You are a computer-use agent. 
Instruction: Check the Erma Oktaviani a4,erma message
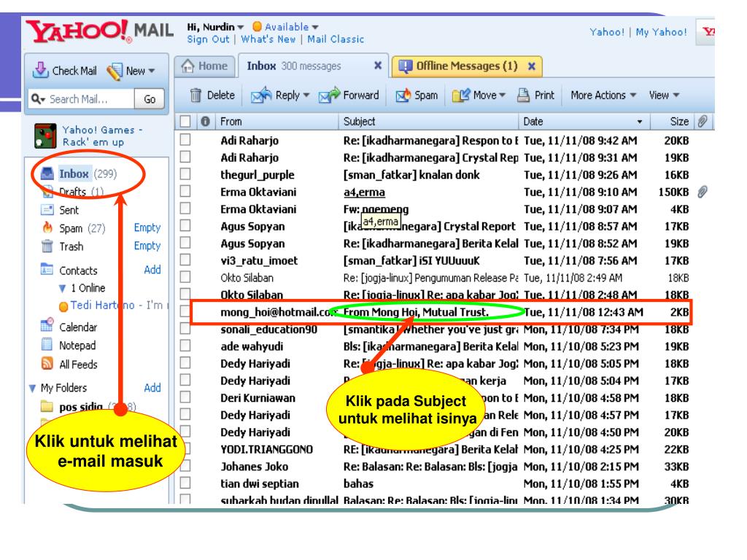pyautogui.click(x=185, y=191)
